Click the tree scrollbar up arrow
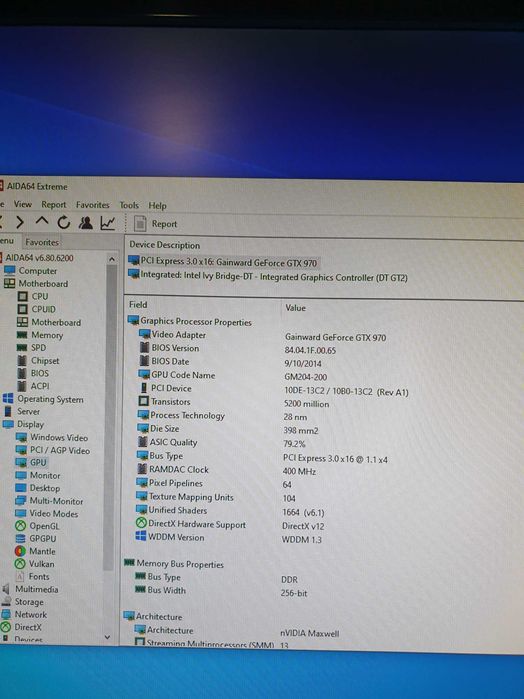Viewport: 524px width, 699px height. tap(112, 259)
